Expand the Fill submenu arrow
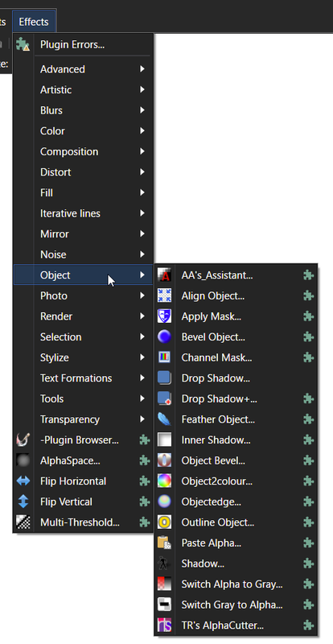Screen dimensions: 333x644 (142, 192)
